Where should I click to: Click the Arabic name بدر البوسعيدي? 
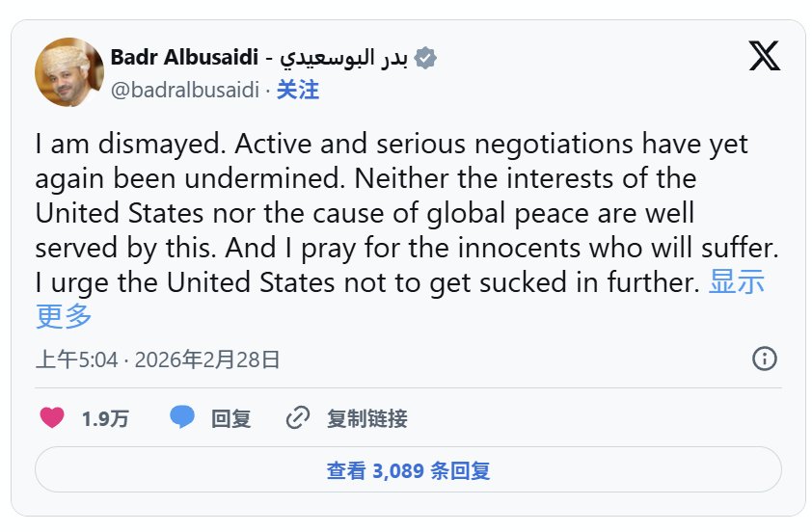(x=343, y=58)
